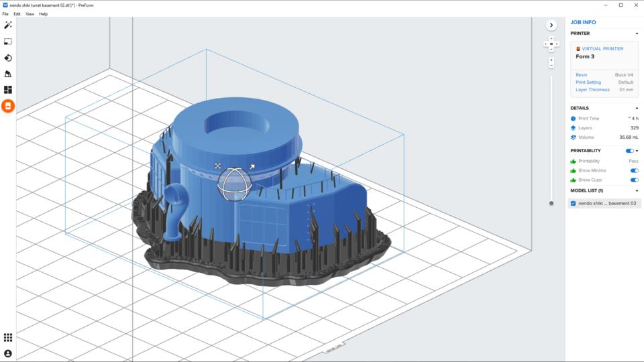The width and height of the screenshot is (644, 362).
Task: Click the Job Info panel heading
Action: [583, 22]
